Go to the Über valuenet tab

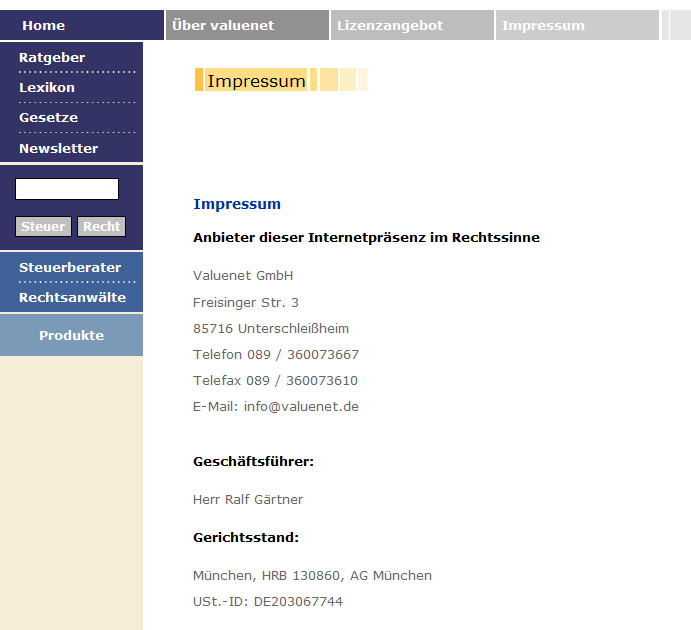click(223, 25)
